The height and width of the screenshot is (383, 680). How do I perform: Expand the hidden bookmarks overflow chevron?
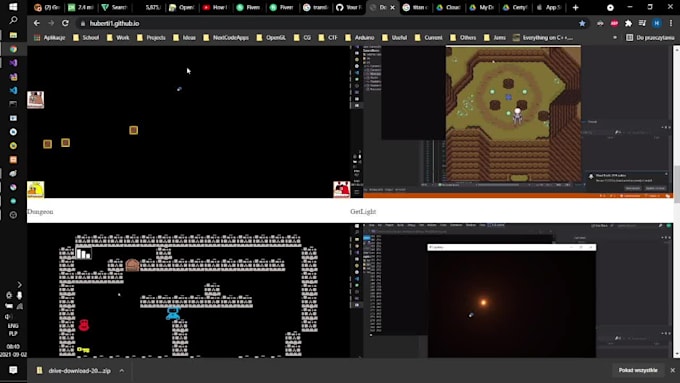pyautogui.click(x=615, y=38)
